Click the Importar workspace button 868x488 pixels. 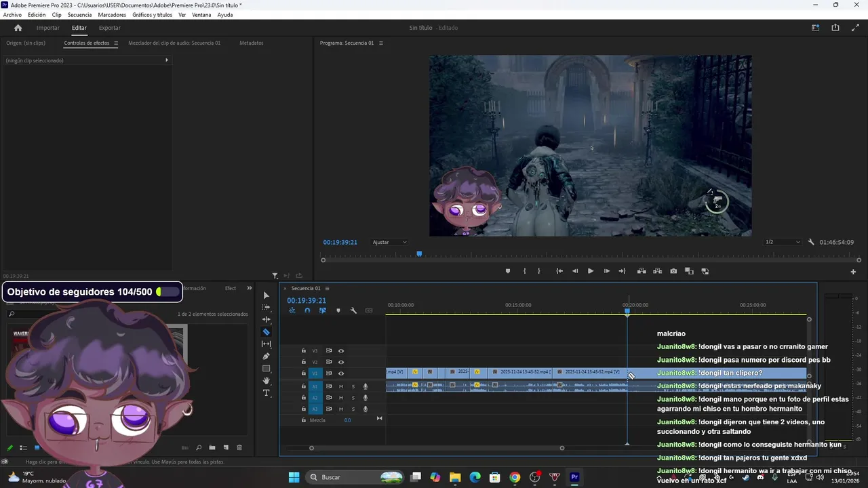tap(48, 28)
